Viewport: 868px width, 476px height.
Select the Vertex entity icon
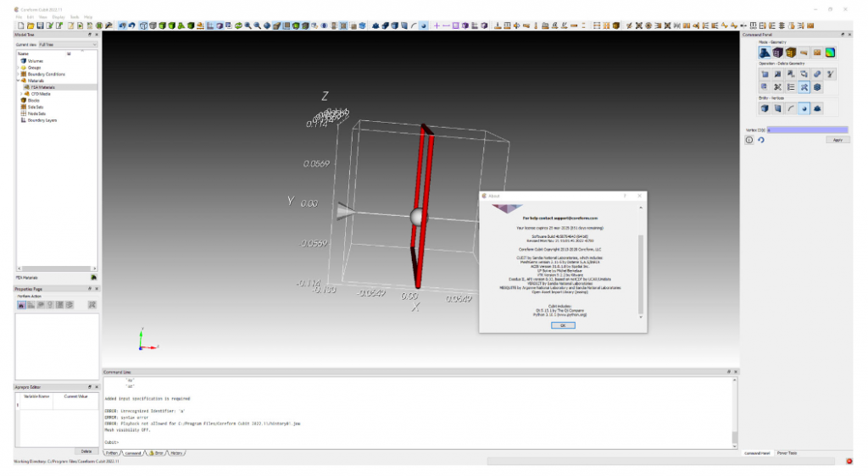click(804, 108)
